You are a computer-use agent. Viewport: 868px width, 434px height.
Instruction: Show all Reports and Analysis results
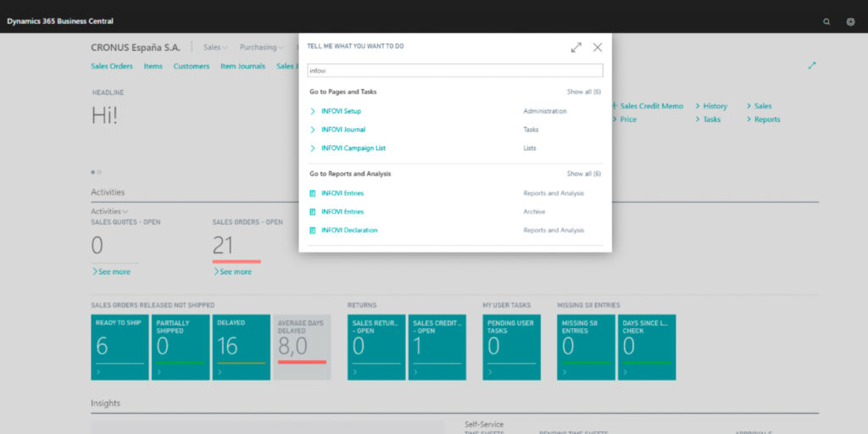[x=583, y=174]
